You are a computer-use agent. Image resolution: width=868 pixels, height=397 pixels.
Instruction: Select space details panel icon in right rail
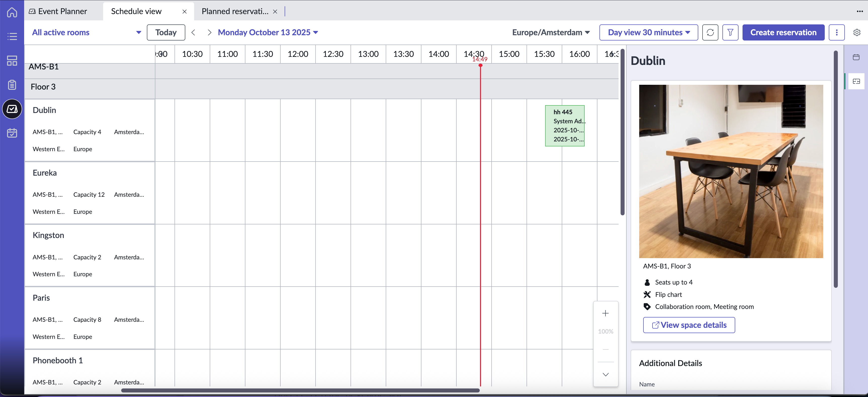click(856, 81)
